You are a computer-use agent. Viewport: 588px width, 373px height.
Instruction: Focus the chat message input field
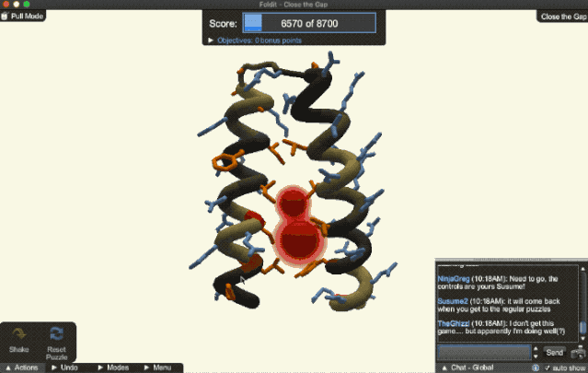click(484, 353)
